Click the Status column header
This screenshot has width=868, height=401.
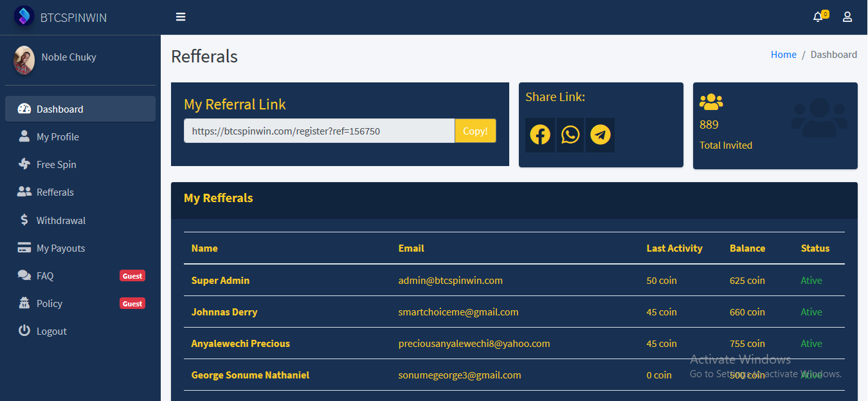815,248
